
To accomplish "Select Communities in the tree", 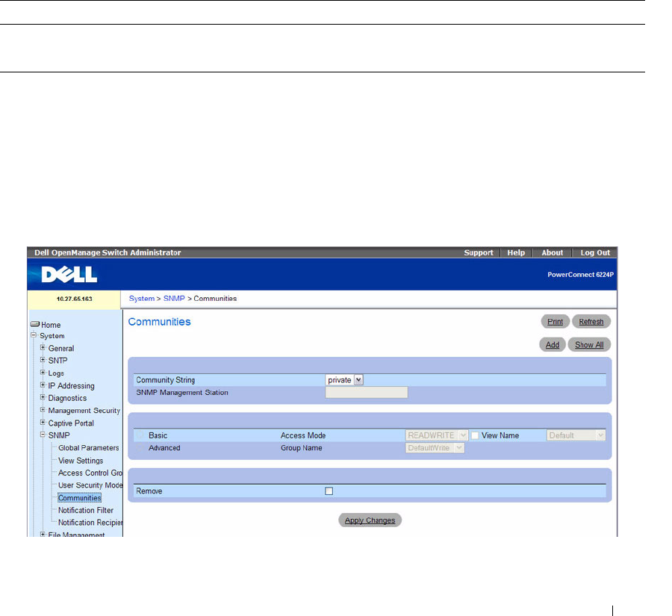I will tap(80, 498).
